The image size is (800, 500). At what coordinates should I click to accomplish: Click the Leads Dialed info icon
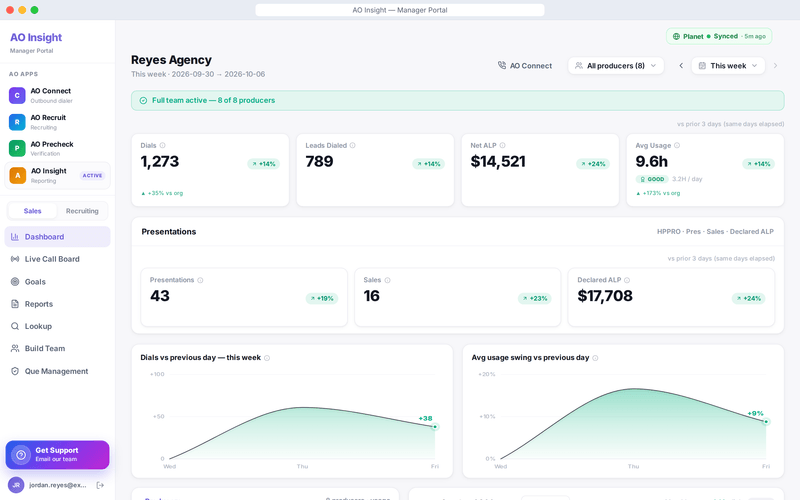pyautogui.click(x=353, y=145)
